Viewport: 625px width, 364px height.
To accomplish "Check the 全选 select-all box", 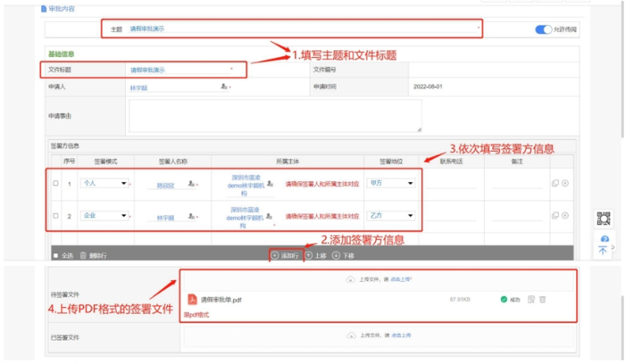I will click(x=55, y=255).
